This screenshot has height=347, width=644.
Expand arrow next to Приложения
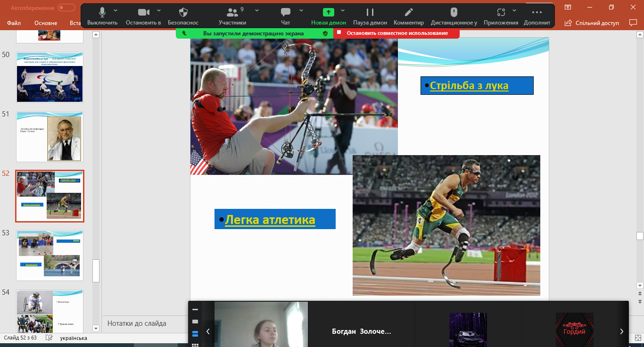pyautogui.click(x=514, y=10)
